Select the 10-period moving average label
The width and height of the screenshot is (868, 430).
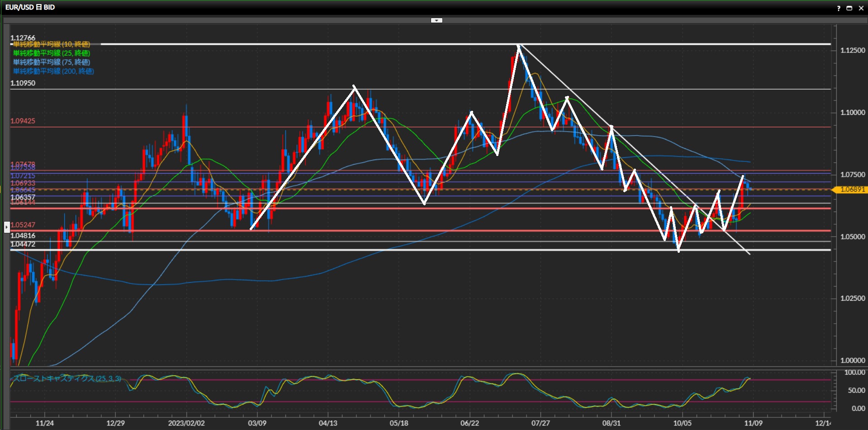[x=52, y=44]
